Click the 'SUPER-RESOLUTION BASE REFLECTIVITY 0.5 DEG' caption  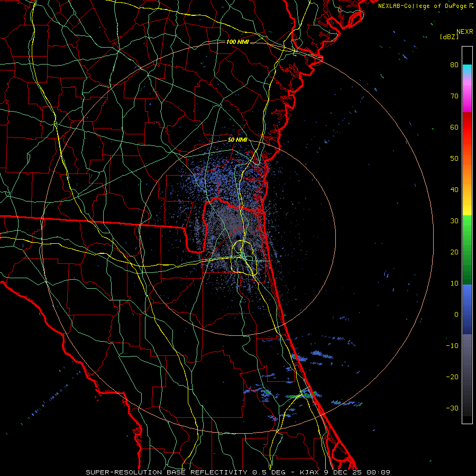[186, 472]
